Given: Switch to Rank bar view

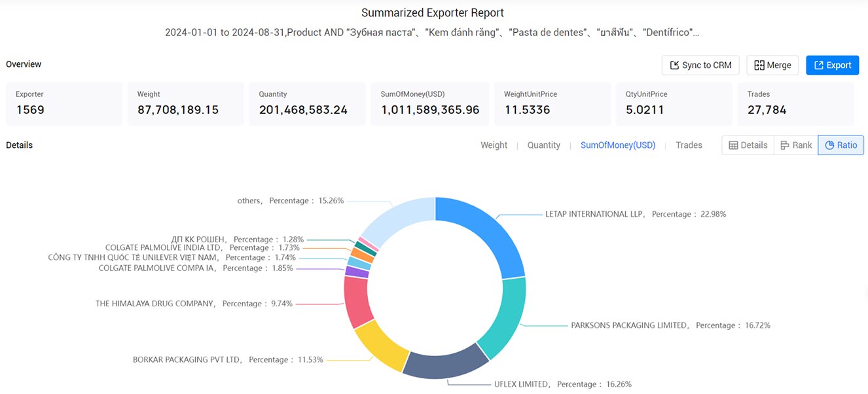Looking at the screenshot, I should click(x=796, y=145).
